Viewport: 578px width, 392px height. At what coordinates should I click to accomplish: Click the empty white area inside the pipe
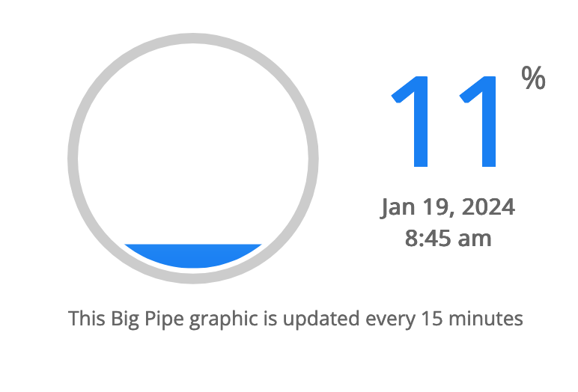pos(192,150)
